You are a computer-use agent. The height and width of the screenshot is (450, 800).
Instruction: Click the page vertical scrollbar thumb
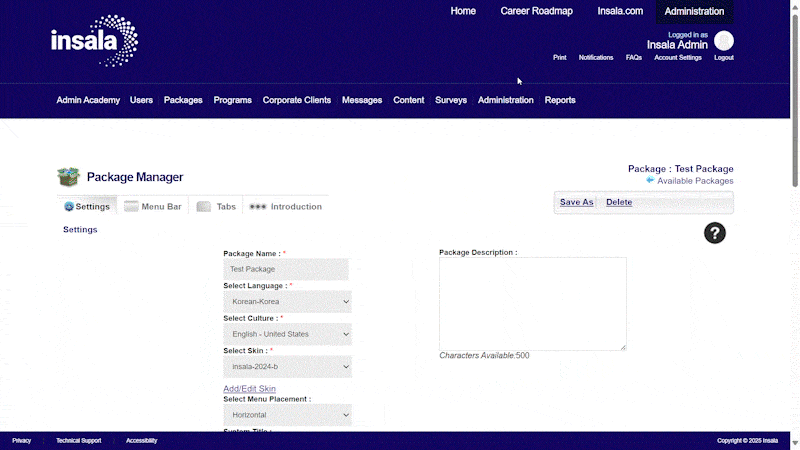pos(795,101)
